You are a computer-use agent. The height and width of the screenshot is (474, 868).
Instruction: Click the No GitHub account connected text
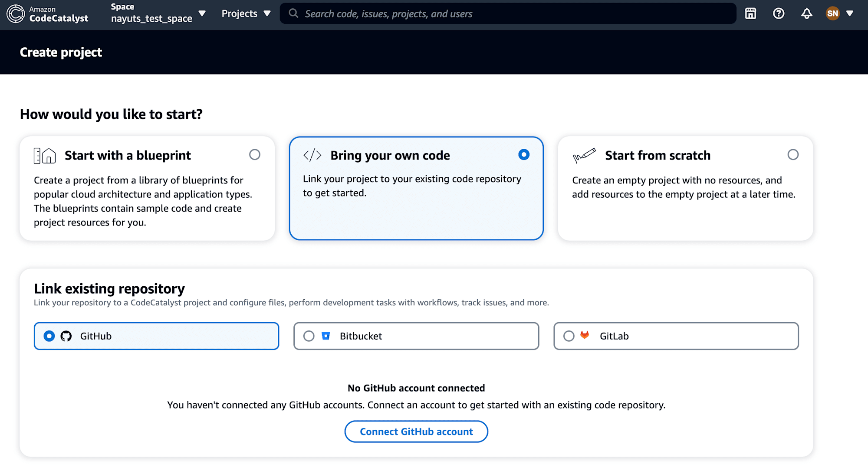coord(416,388)
